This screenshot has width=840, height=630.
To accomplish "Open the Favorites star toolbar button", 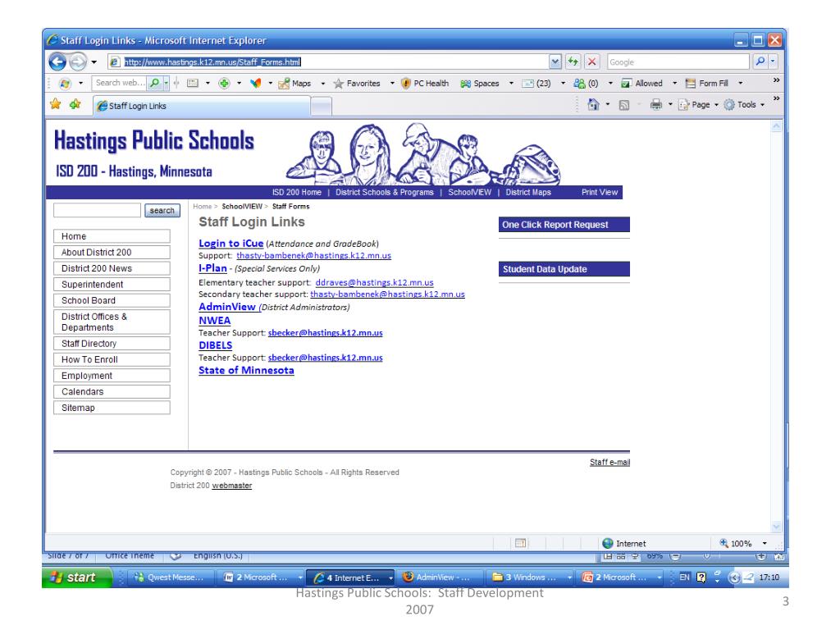I will tap(357, 84).
